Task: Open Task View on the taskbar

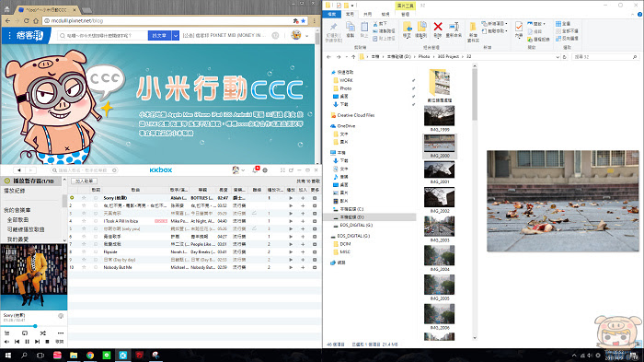Action: (x=40, y=355)
